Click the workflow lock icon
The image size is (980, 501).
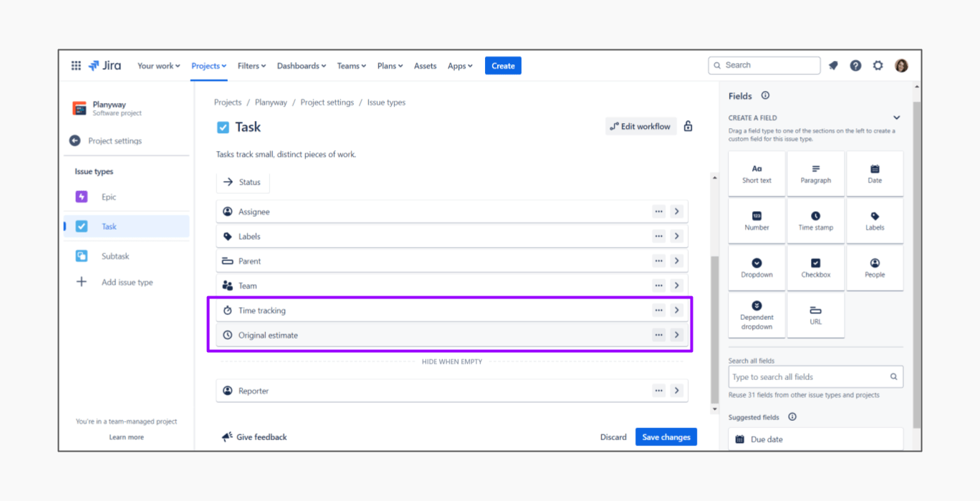click(688, 127)
